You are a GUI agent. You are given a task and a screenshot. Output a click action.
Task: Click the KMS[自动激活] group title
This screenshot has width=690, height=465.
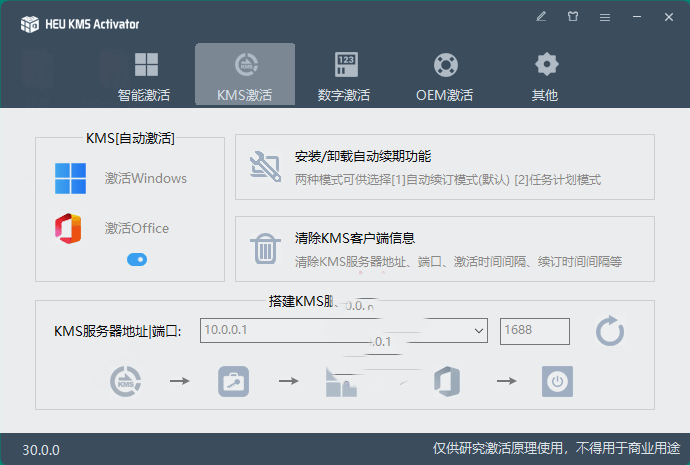coord(130,138)
